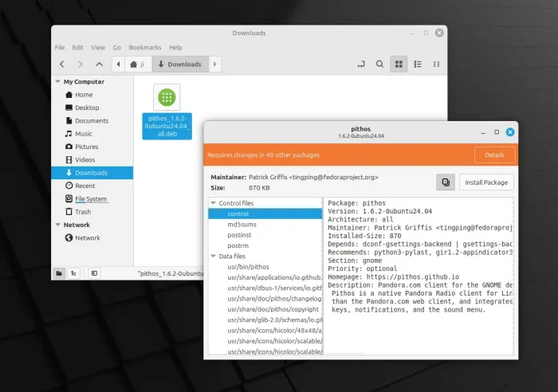
Task: Minimize the pithos package installer window
Action: pos(483,132)
